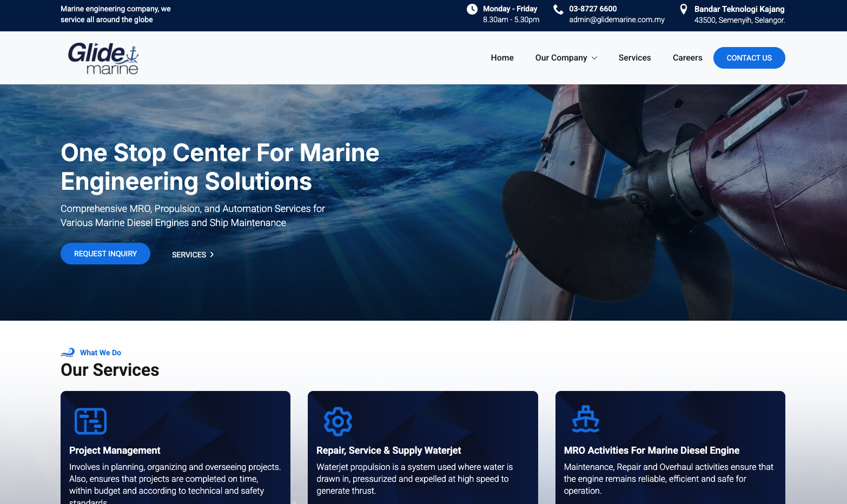Image resolution: width=847 pixels, height=504 pixels.
Task: Click the What We Do label
Action: click(x=101, y=353)
